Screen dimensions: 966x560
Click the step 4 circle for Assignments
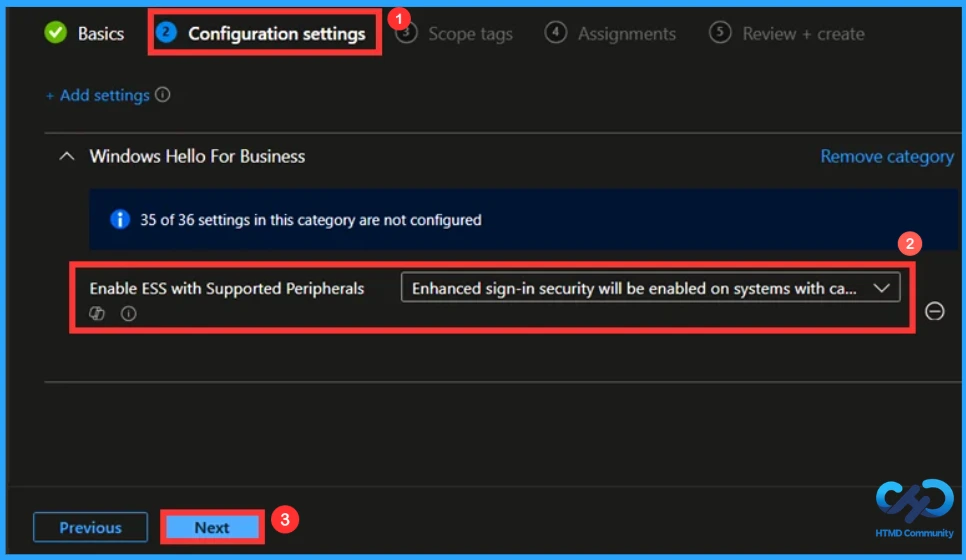[555, 32]
